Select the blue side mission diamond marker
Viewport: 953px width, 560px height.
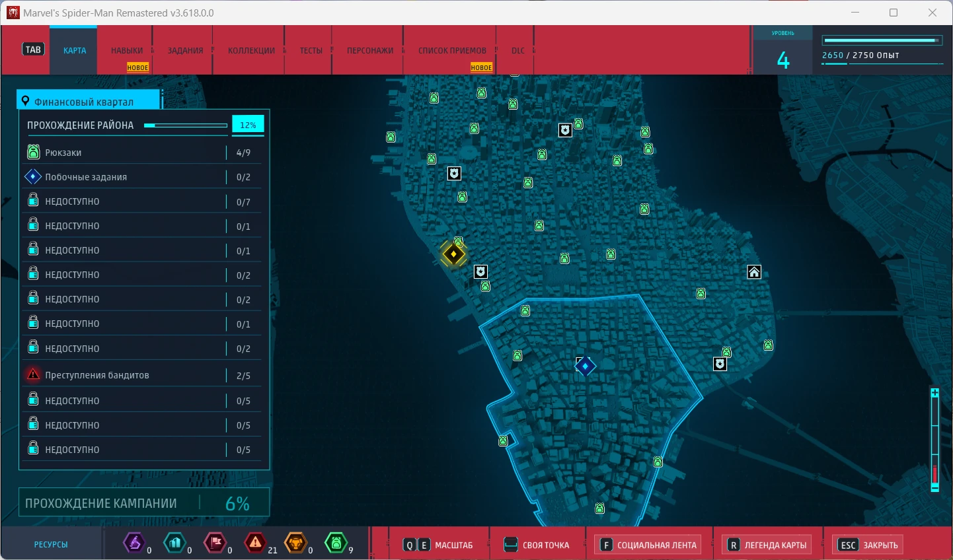(585, 366)
